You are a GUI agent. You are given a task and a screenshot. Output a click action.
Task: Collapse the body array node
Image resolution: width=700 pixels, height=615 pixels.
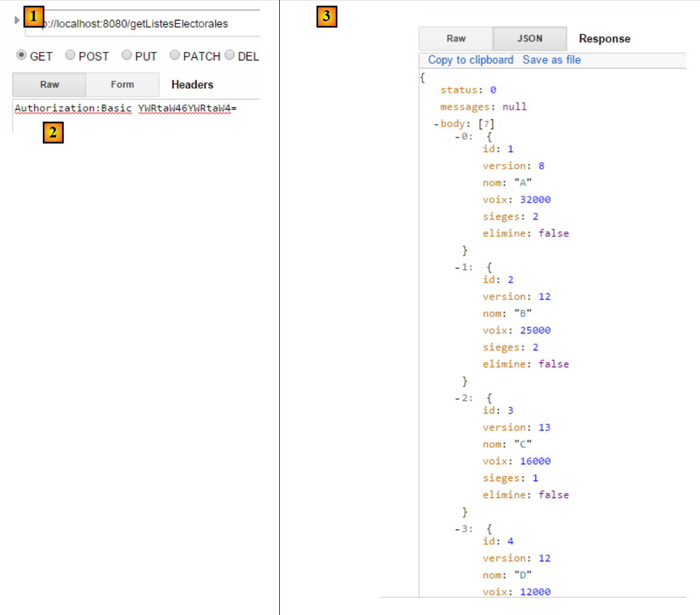point(436,124)
